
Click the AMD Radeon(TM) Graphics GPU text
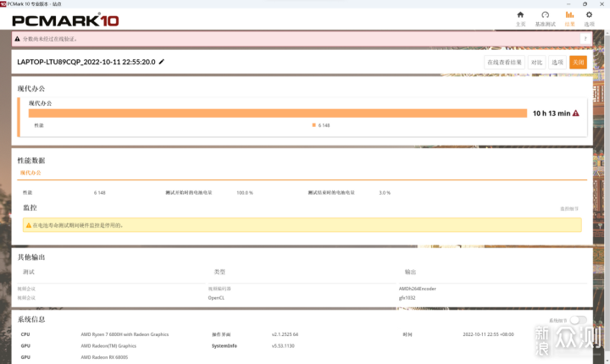tap(108, 345)
